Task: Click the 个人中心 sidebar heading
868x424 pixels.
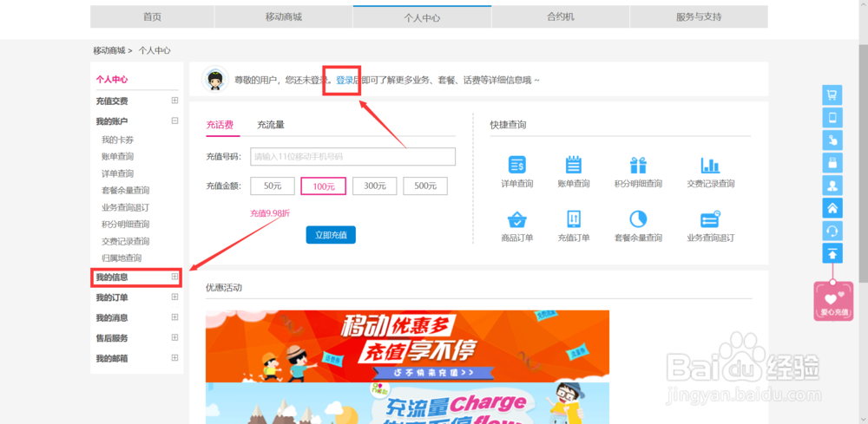Action: coord(112,80)
